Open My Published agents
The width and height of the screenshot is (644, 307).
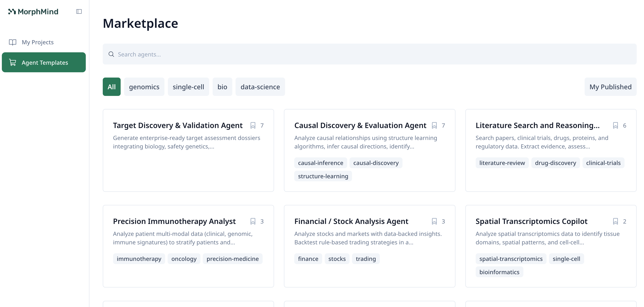(610, 87)
